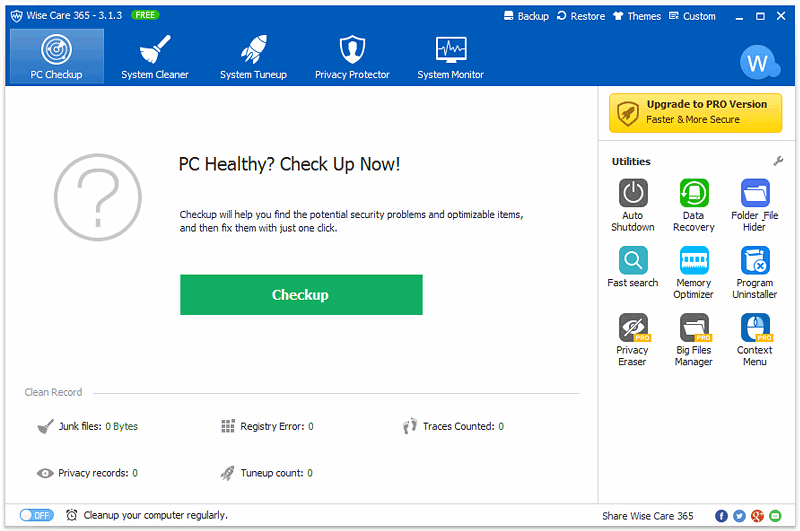The width and height of the screenshot is (800, 531).
Task: Click 'PC Healthy? Check Up Now!' heading
Action: (x=289, y=164)
